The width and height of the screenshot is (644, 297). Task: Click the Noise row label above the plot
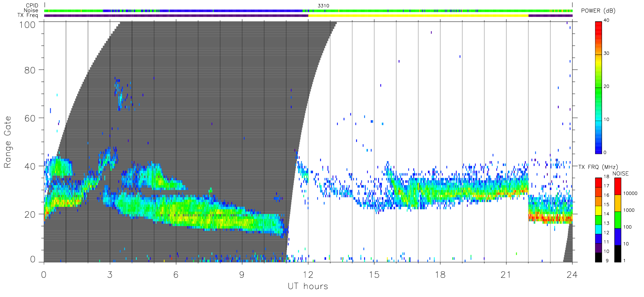pyautogui.click(x=31, y=10)
